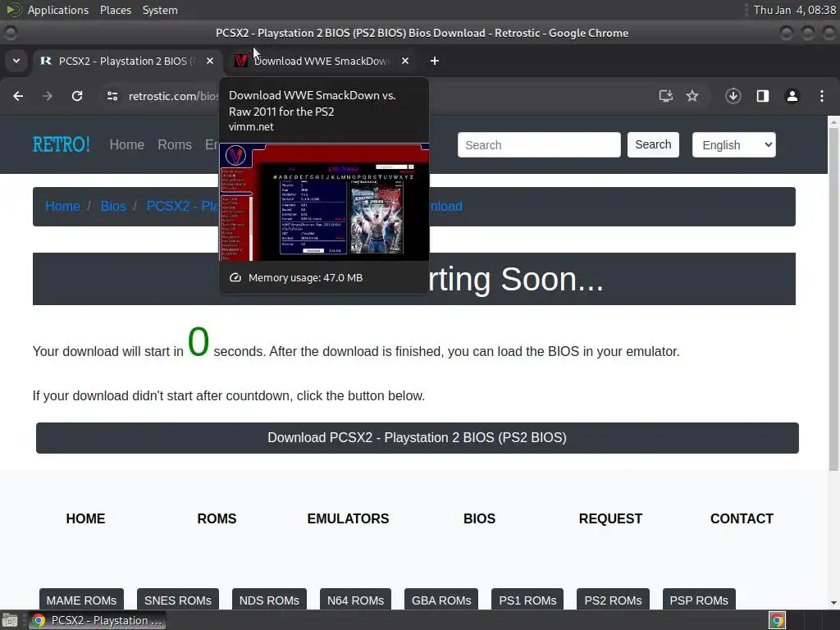Open Chrome three-dot menu
The width and height of the screenshot is (840, 630).
(x=822, y=96)
